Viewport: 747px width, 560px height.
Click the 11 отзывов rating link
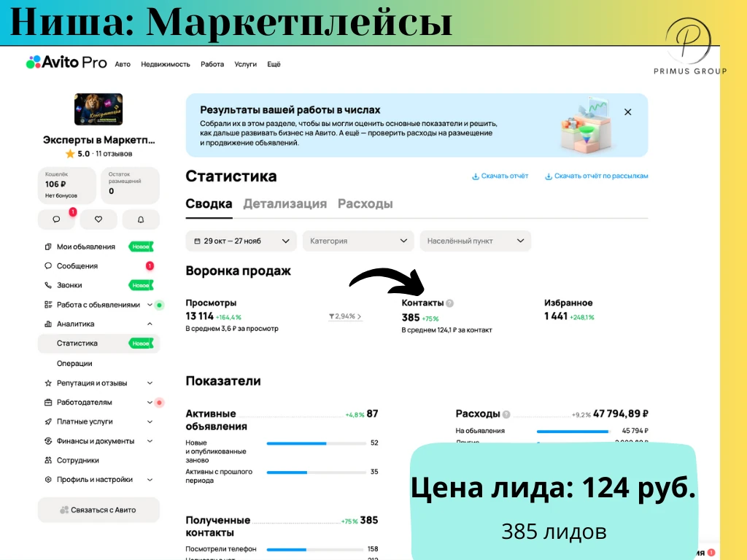pyautogui.click(x=114, y=154)
